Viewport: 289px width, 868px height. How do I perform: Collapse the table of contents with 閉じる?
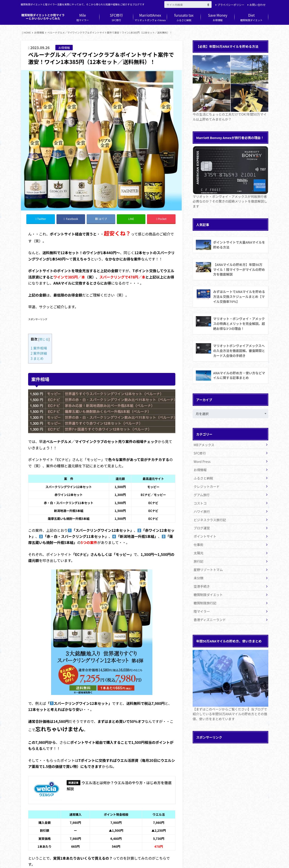coord(44,339)
